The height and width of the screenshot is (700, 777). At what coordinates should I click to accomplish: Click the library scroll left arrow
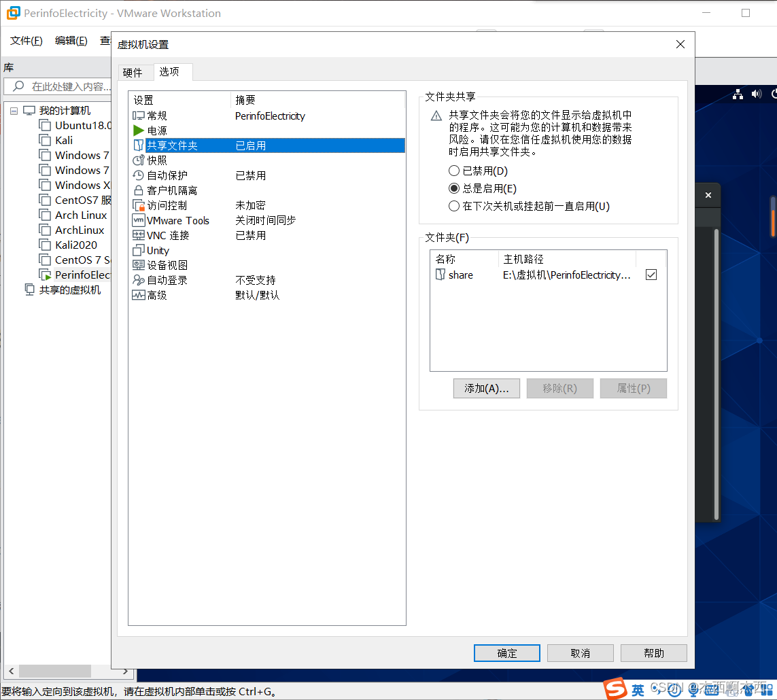(11, 671)
